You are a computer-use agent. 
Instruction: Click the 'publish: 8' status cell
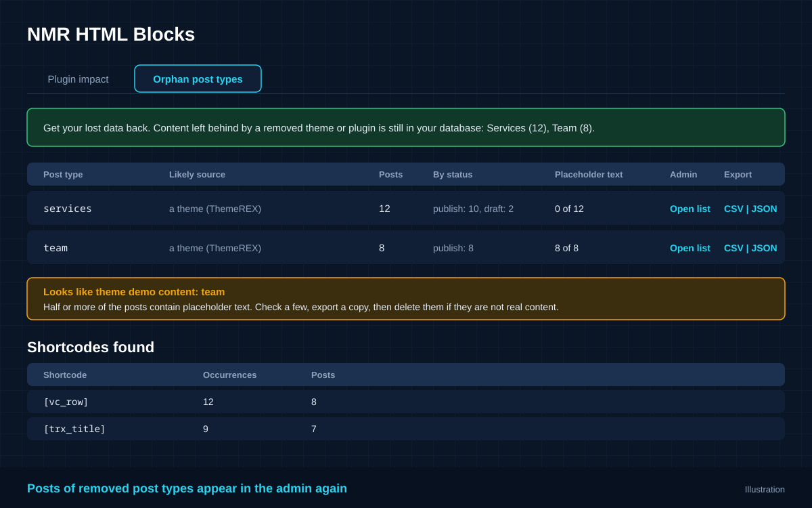[x=453, y=248]
